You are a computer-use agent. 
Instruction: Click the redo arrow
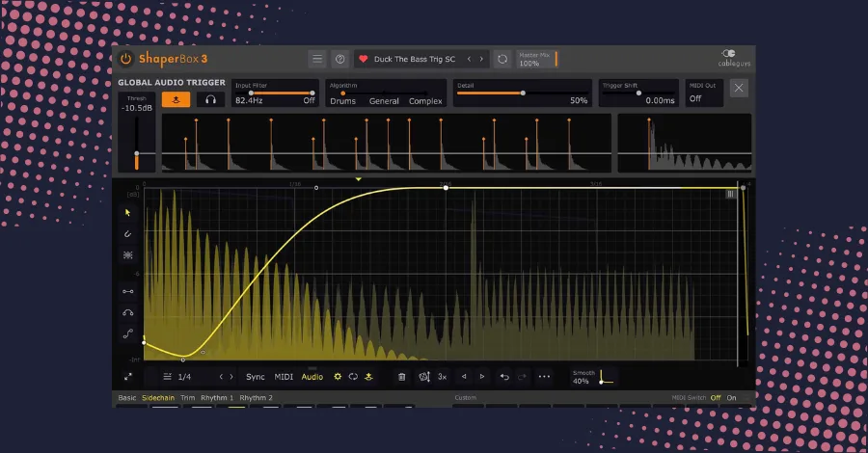pos(522,377)
